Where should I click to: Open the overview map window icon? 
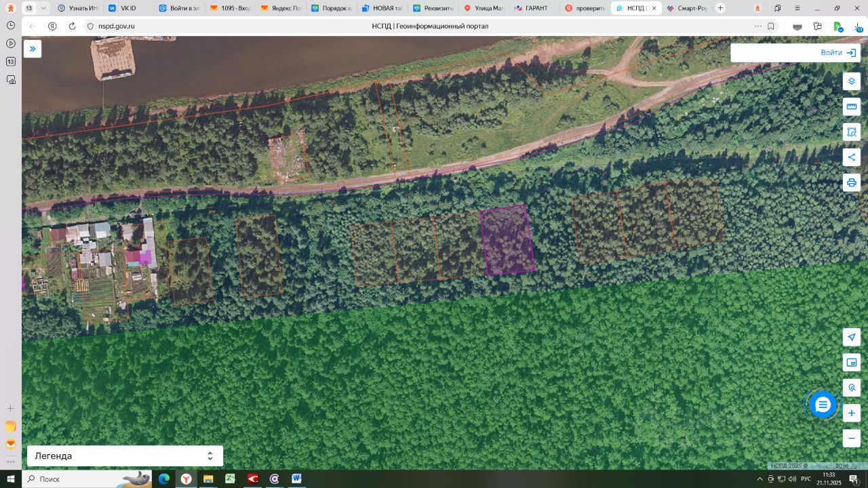(852, 363)
